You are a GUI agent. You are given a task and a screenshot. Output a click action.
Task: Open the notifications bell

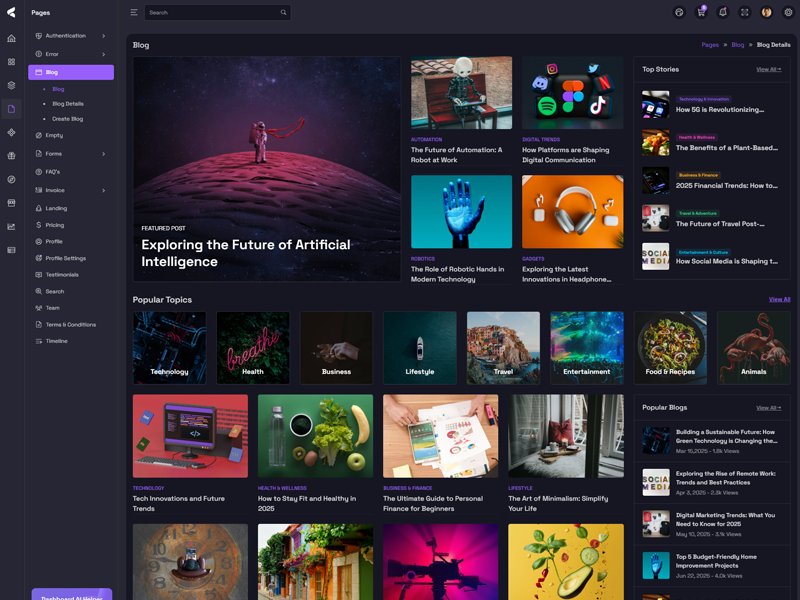click(723, 13)
